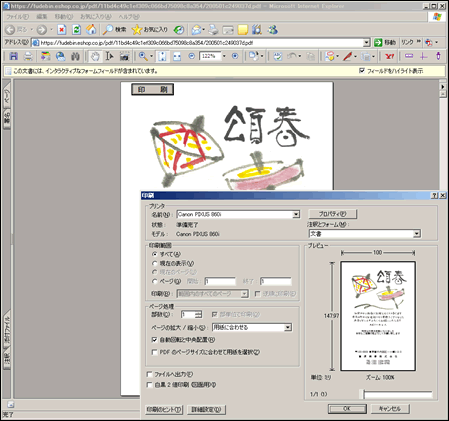Click the プロパティ button
The width and height of the screenshot is (449, 421).
[332, 214]
